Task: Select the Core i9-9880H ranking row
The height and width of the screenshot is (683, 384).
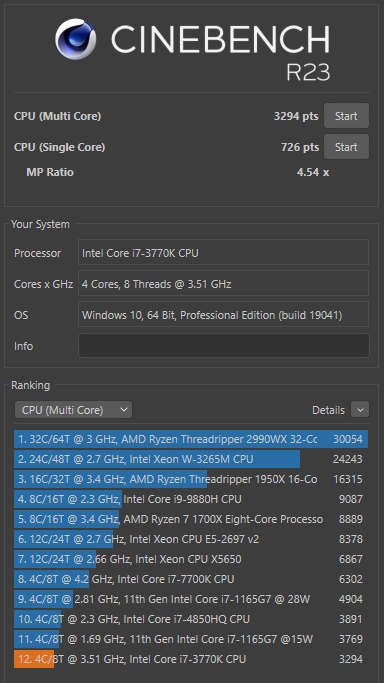Action: (x=191, y=499)
